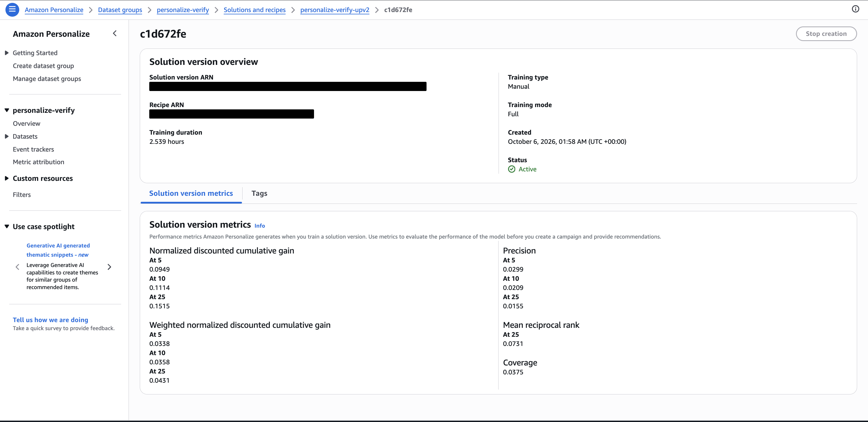Viewport: 868px width, 422px height.
Task: Open the hamburger navigation menu icon
Action: click(x=12, y=9)
